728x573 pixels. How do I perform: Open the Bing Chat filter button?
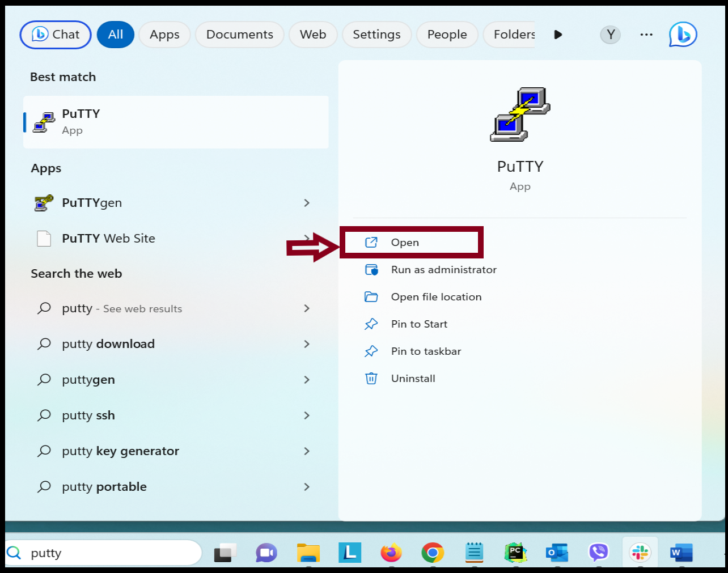point(56,35)
